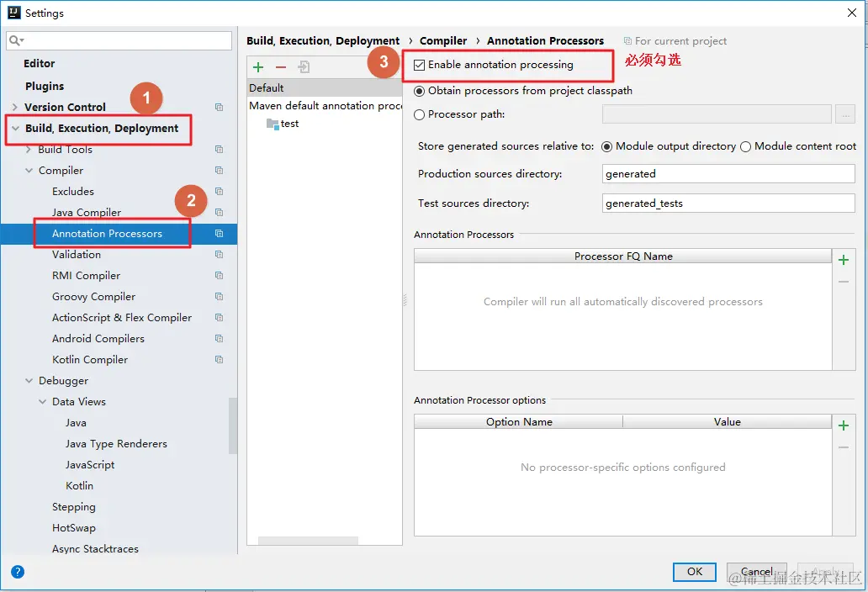Click project-level icon beside Excludes

pos(220,192)
